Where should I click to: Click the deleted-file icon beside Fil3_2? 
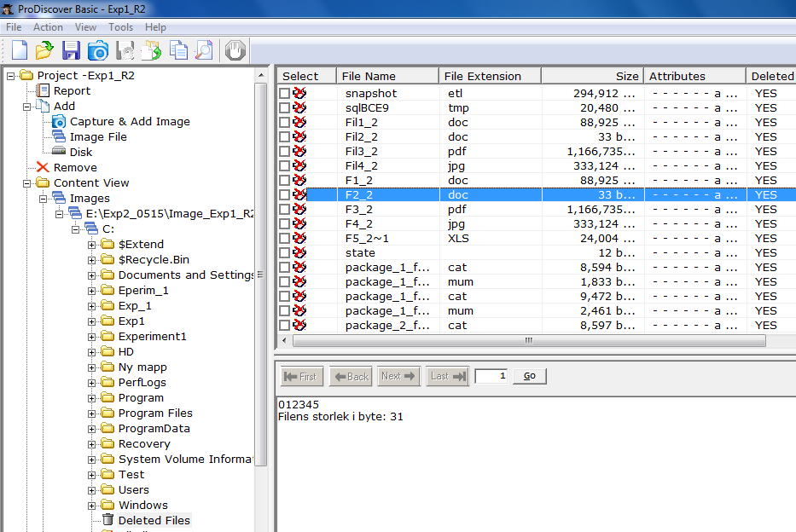click(300, 151)
